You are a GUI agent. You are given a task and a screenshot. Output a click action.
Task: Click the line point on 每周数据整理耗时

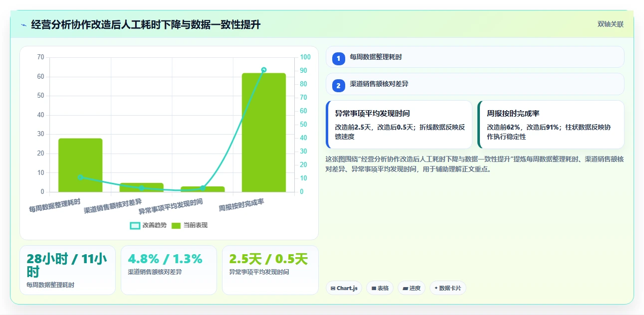point(80,177)
